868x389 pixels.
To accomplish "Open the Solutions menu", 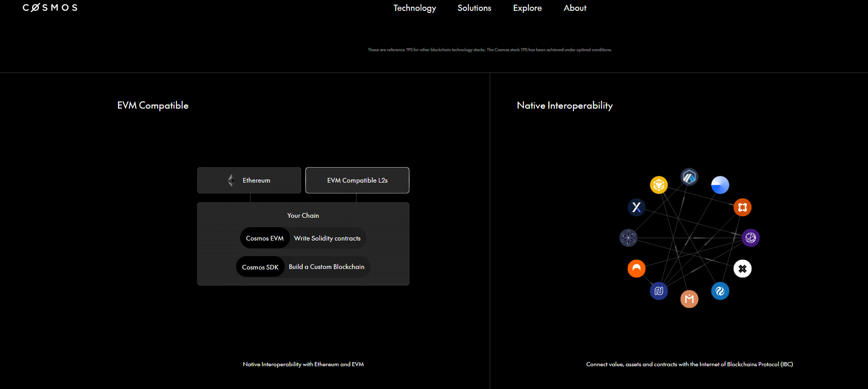I will 474,8.
